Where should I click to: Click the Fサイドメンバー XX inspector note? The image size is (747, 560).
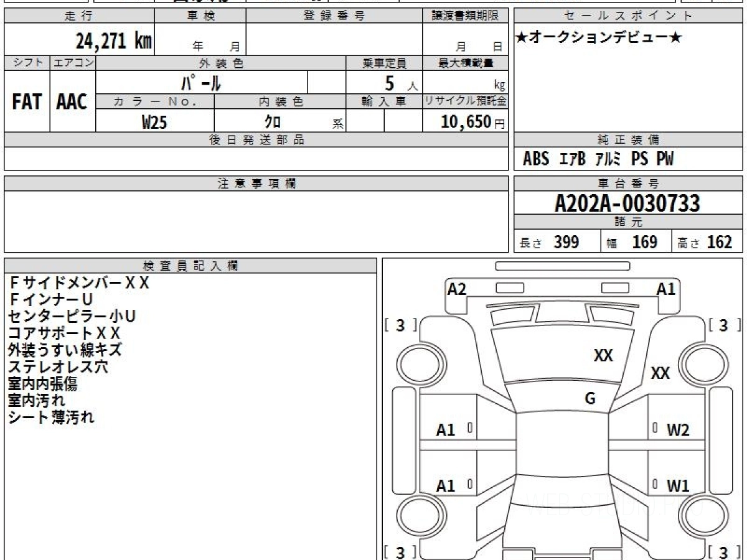[x=79, y=283]
